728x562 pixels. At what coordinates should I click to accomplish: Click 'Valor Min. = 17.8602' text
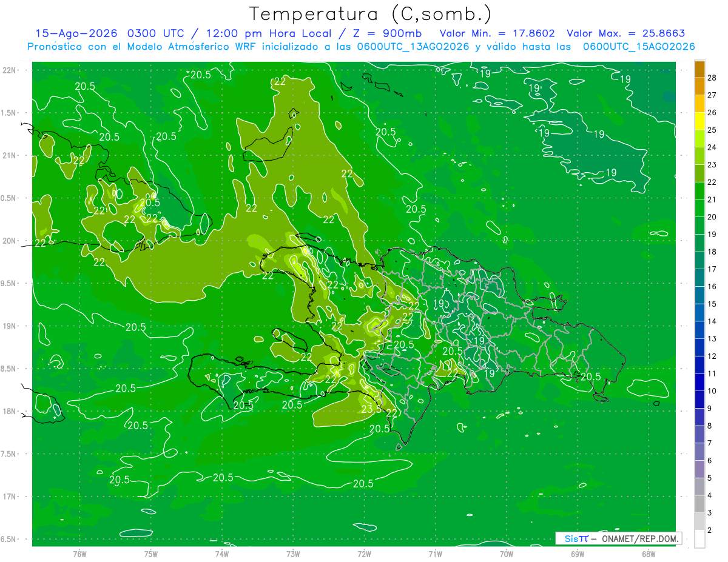click(498, 33)
